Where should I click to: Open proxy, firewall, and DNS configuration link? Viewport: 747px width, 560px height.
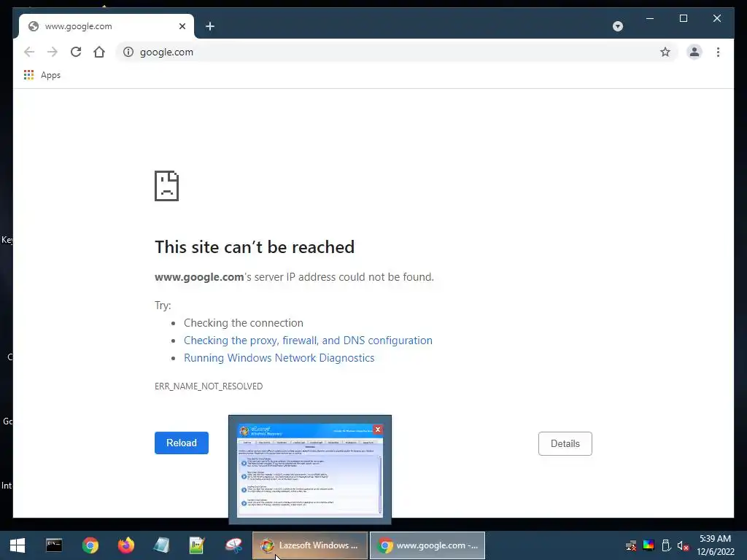coord(308,341)
